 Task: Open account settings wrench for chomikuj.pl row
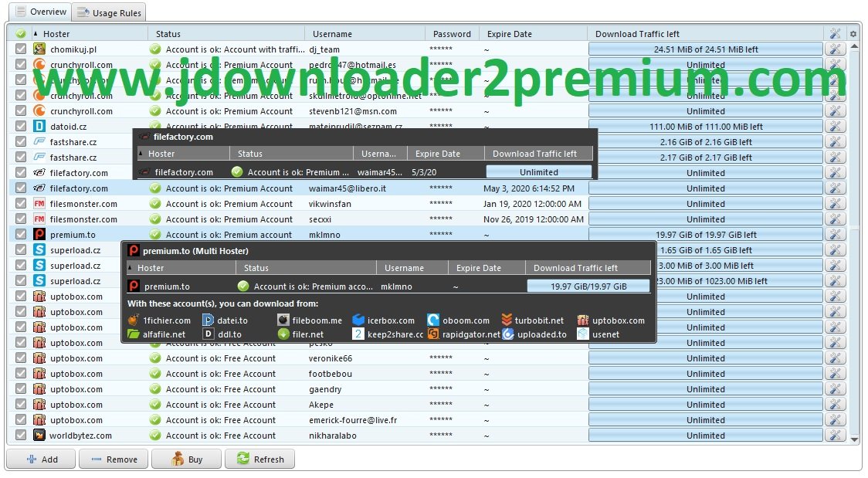coord(835,49)
